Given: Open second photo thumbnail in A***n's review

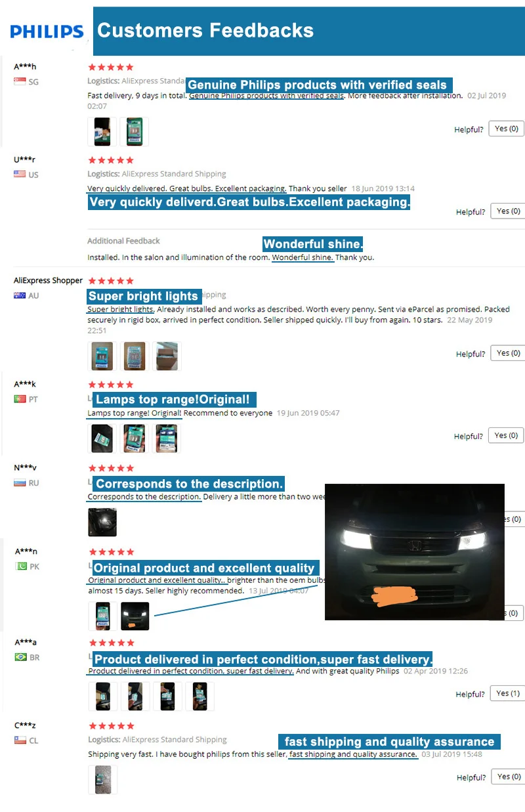Looking at the screenshot, I should click(x=135, y=616).
